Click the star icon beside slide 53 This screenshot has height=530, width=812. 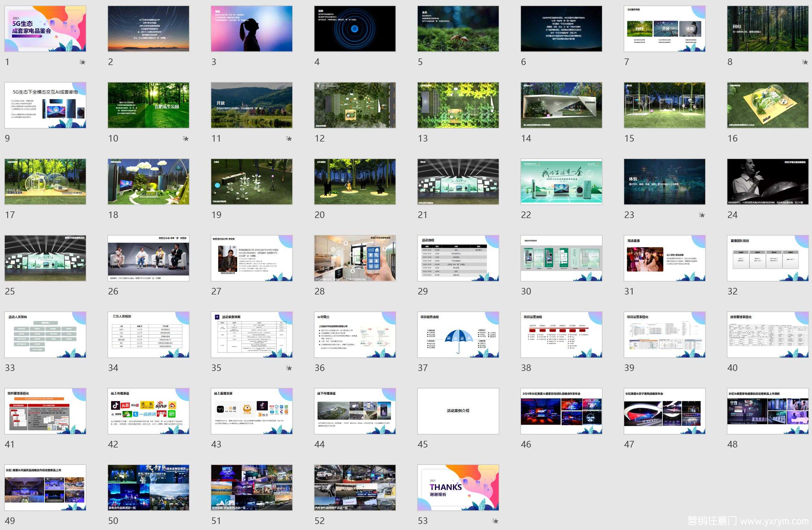(495, 521)
